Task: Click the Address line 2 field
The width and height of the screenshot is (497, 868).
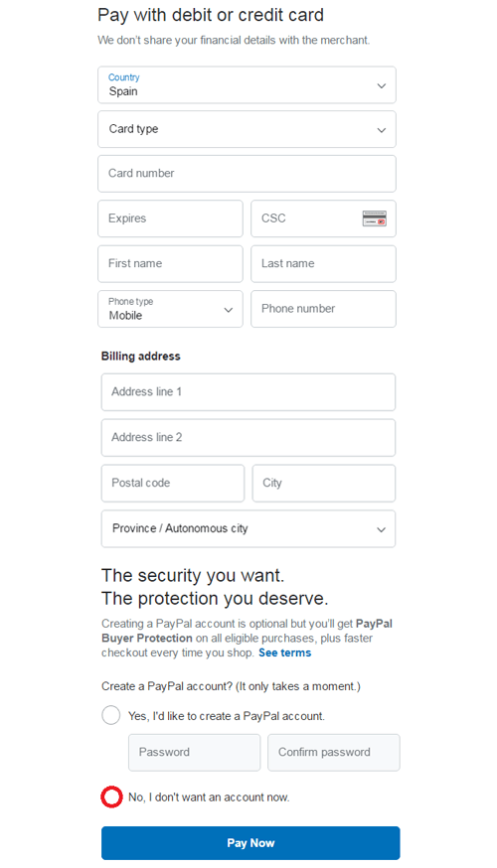Action: [x=248, y=438]
